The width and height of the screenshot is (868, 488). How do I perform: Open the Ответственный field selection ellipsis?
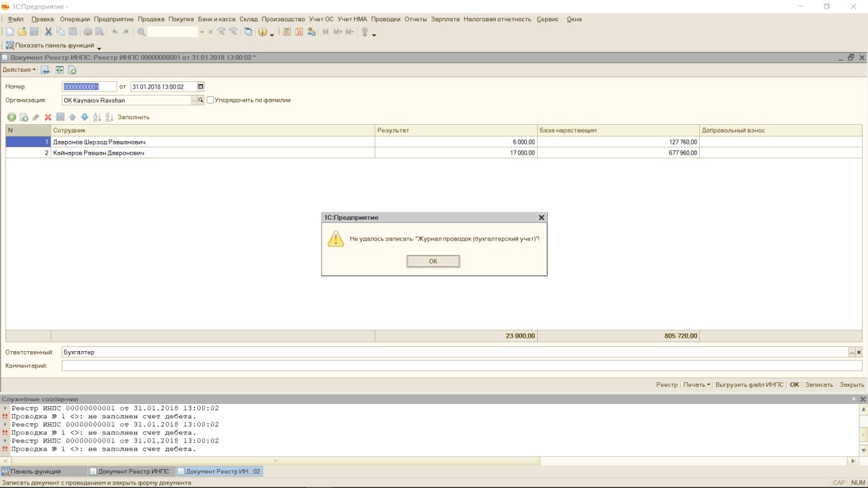(x=852, y=352)
